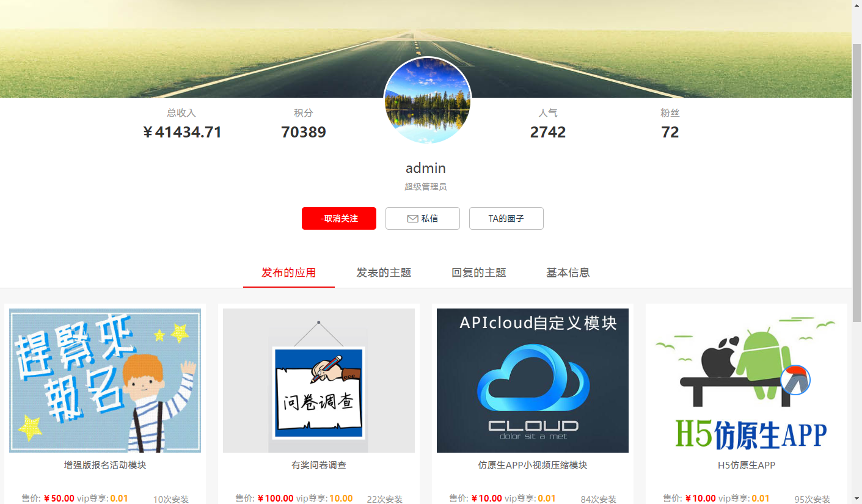Switch to the 发表的主题 tab

[384, 272]
